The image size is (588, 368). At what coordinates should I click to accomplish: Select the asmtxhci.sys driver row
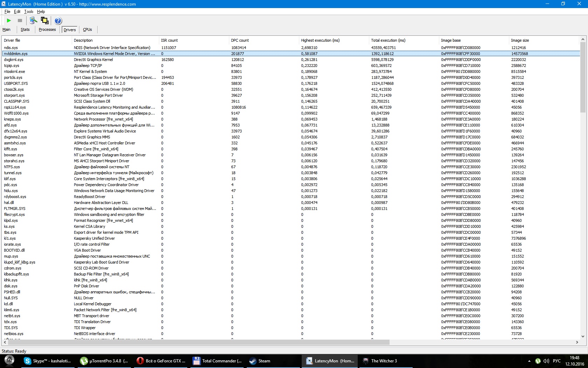pyautogui.click(x=291, y=143)
